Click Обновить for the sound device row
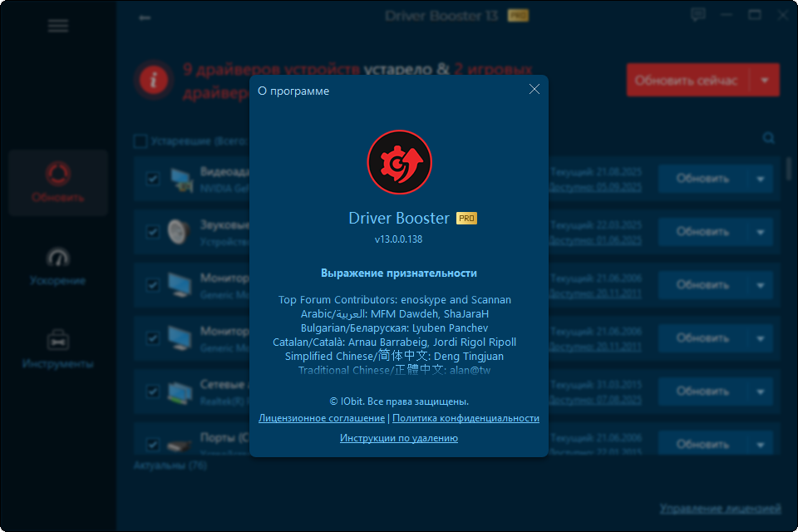798x532 pixels. coord(703,232)
